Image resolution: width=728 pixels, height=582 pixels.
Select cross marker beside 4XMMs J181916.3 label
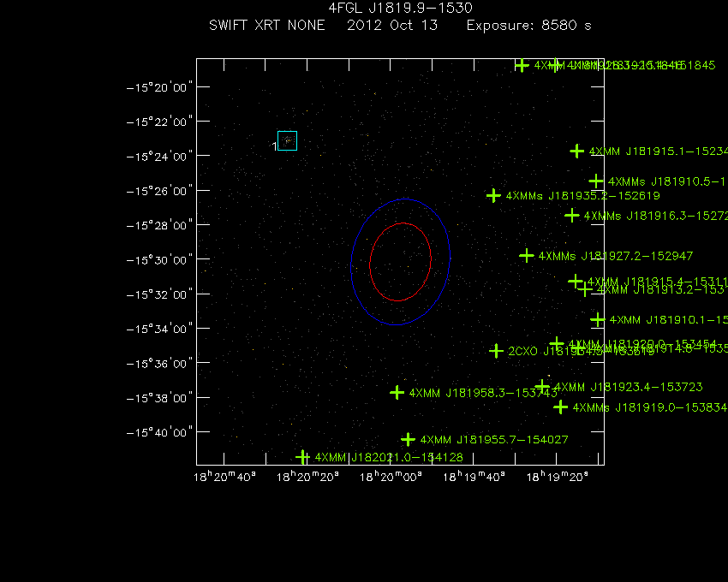pyautogui.click(x=572, y=216)
